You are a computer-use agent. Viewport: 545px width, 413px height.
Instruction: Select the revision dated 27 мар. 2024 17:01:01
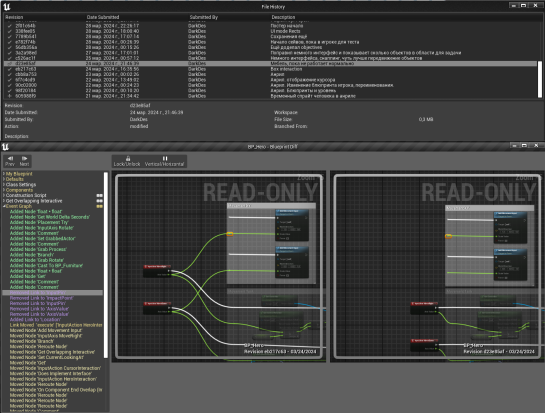pos(271,53)
